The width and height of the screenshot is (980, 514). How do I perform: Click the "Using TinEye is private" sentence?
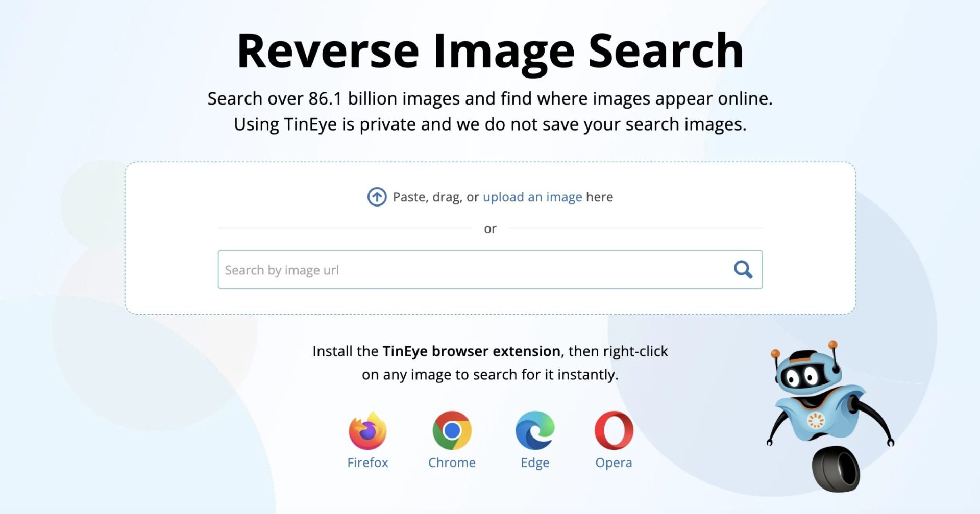(490, 125)
